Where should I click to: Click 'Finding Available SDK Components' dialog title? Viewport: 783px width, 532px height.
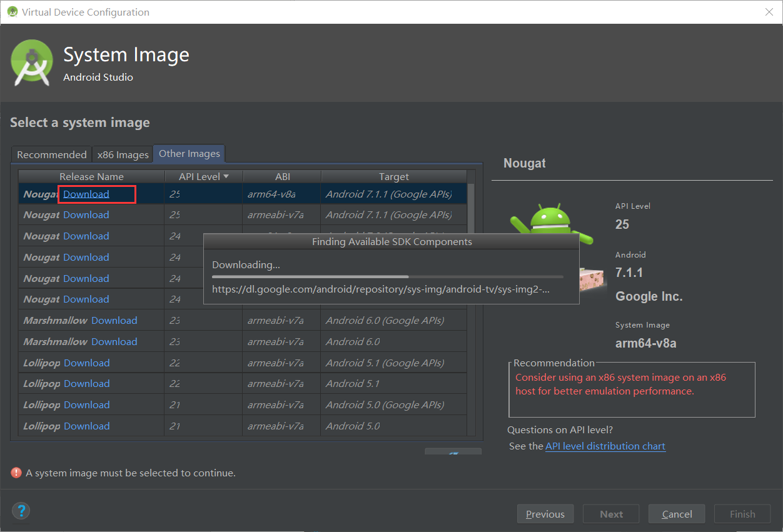[x=392, y=241]
